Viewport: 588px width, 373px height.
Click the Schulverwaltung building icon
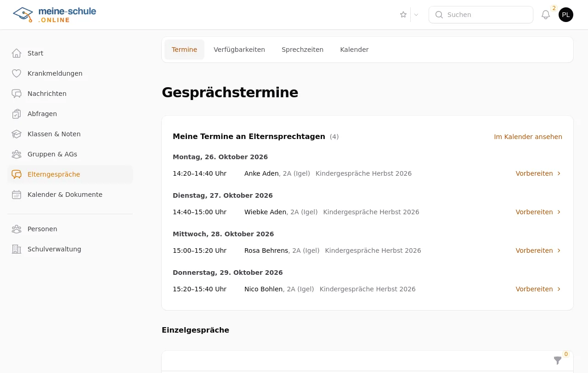click(17, 249)
